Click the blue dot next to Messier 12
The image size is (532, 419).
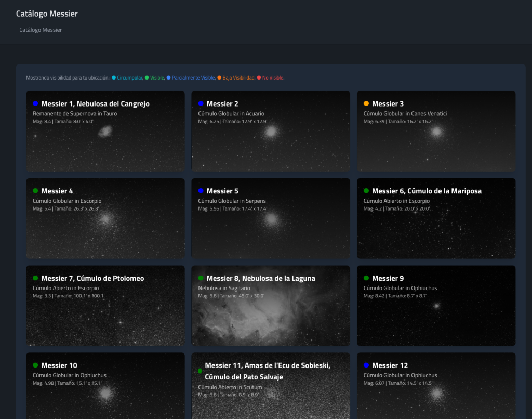tap(366, 365)
